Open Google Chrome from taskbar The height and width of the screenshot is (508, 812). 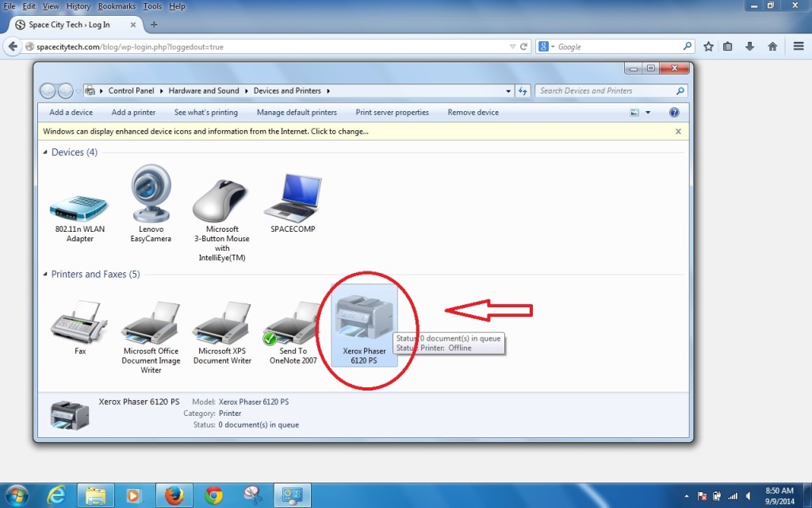(x=213, y=495)
